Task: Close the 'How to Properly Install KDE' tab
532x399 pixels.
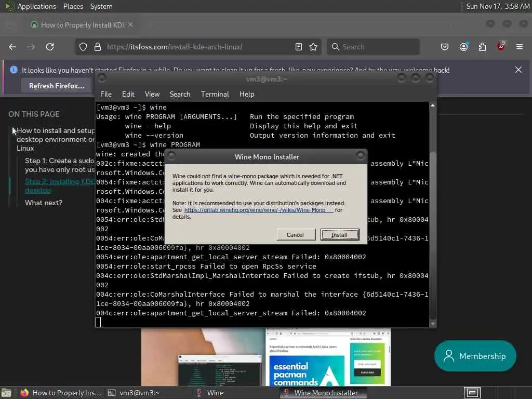Action: tap(130, 25)
